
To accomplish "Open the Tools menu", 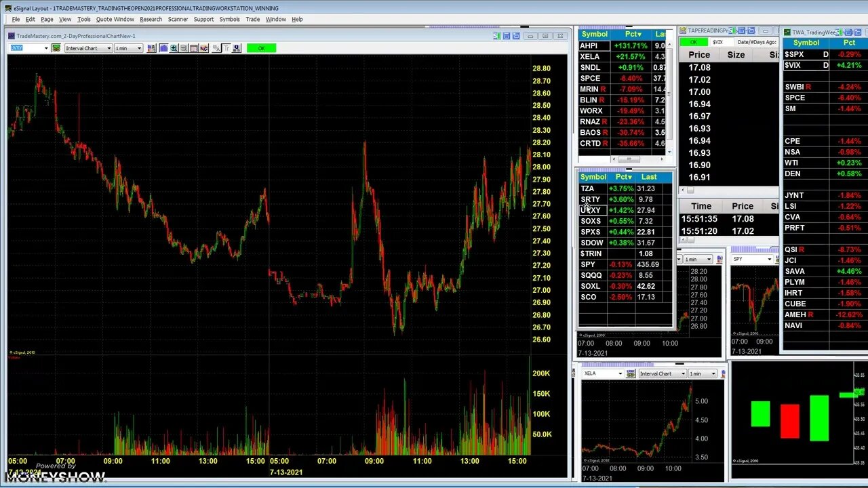I will (x=83, y=19).
